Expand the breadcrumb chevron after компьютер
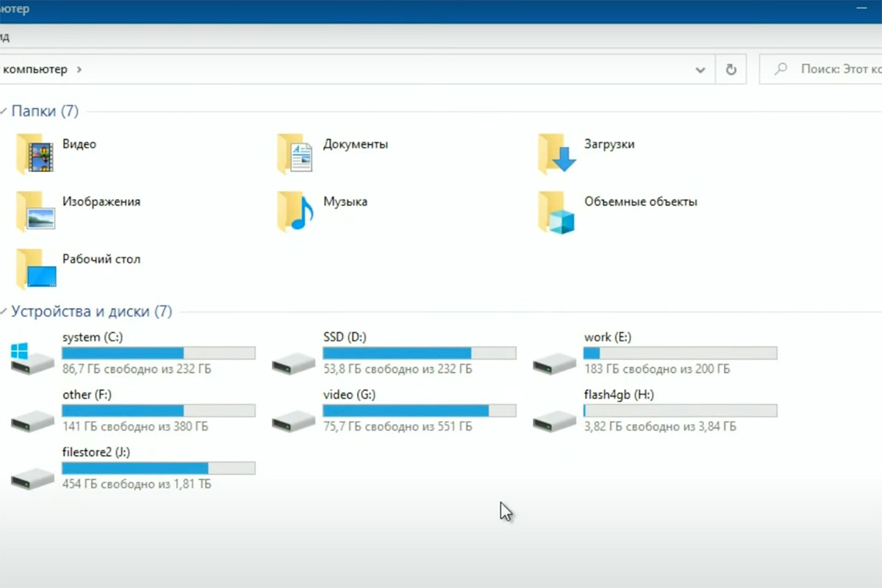The width and height of the screenshot is (882, 588). [79, 69]
